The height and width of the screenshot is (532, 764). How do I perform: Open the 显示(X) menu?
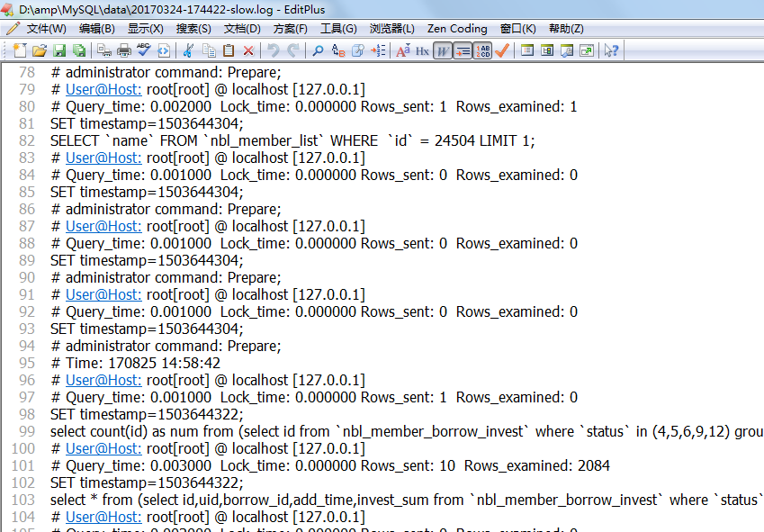145,29
